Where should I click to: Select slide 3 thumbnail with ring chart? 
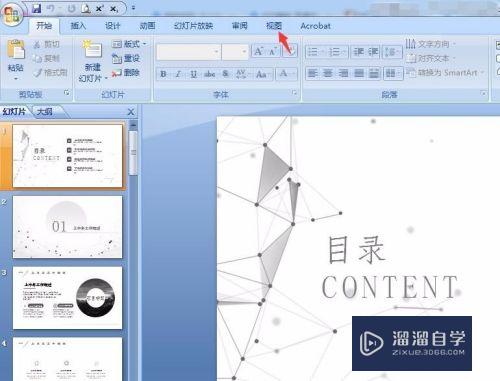point(67,298)
